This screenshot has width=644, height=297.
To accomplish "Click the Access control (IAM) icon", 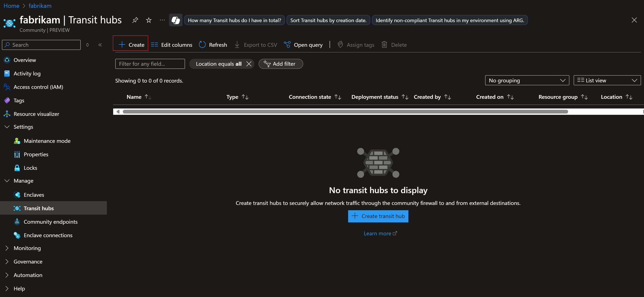I will pyautogui.click(x=7, y=87).
